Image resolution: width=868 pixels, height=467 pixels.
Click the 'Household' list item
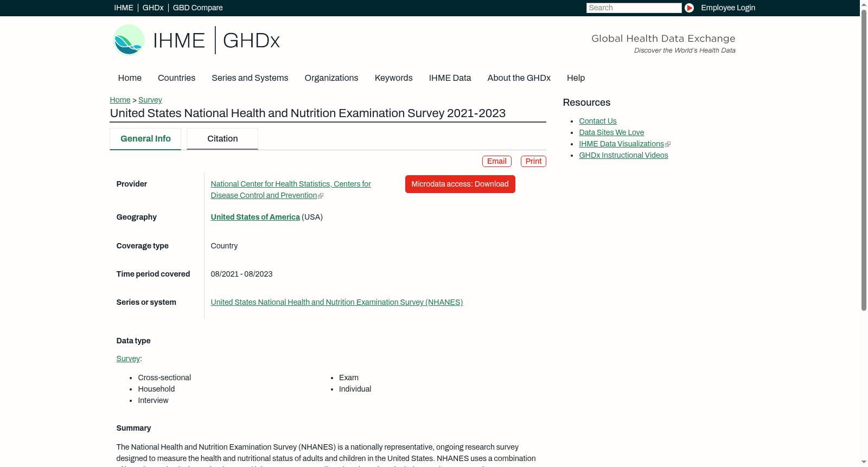point(156,389)
